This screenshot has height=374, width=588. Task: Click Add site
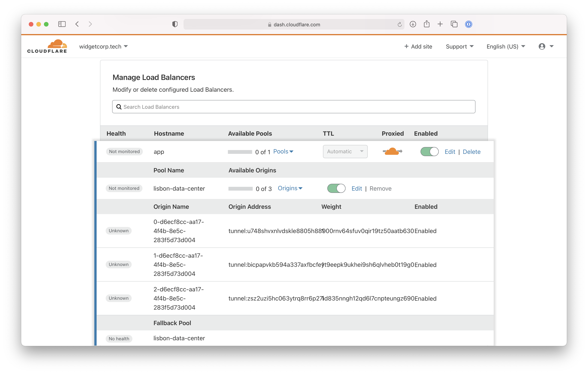tap(418, 46)
